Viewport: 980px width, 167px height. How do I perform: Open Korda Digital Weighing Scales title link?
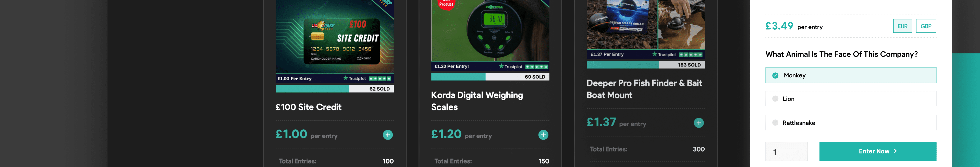[x=477, y=101]
